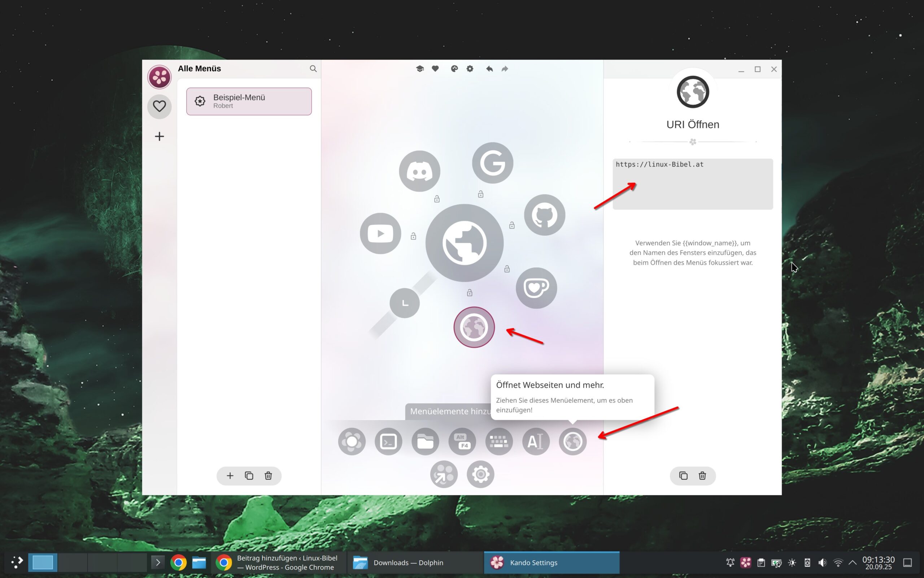Toggle the angle lock beside Discord item
This screenshot has height=578, width=924.
[x=437, y=199]
